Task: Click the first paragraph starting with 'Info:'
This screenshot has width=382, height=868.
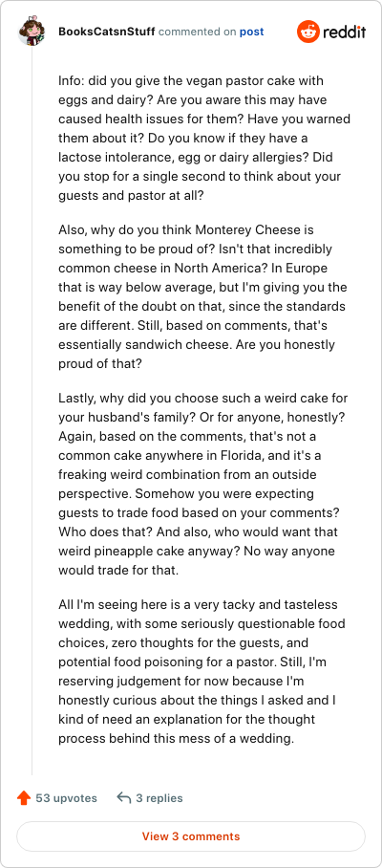Action: pos(204,139)
